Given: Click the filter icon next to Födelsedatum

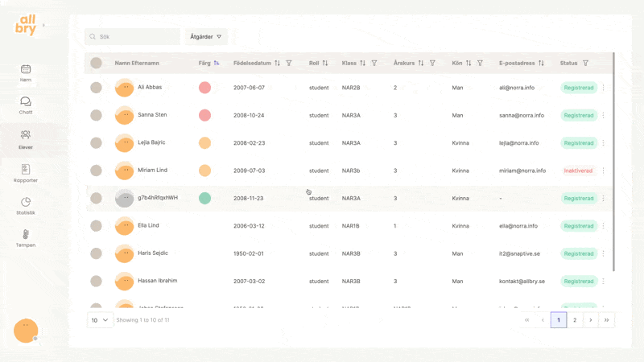Looking at the screenshot, I should click(x=289, y=63).
